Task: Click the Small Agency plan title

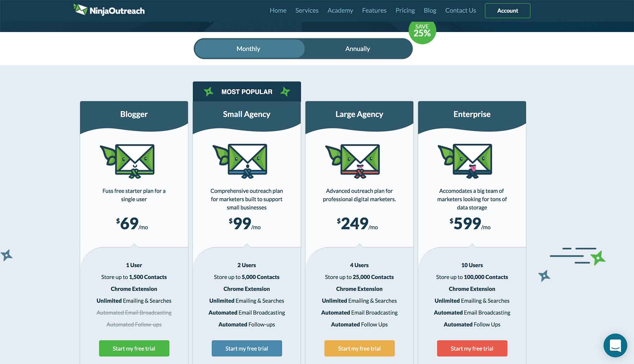Action: 247,114
